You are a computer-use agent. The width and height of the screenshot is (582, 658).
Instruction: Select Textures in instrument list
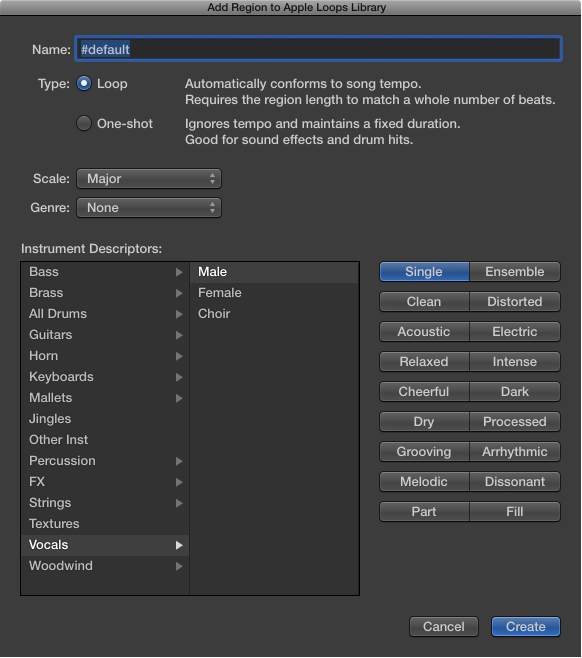pyautogui.click(x=105, y=524)
